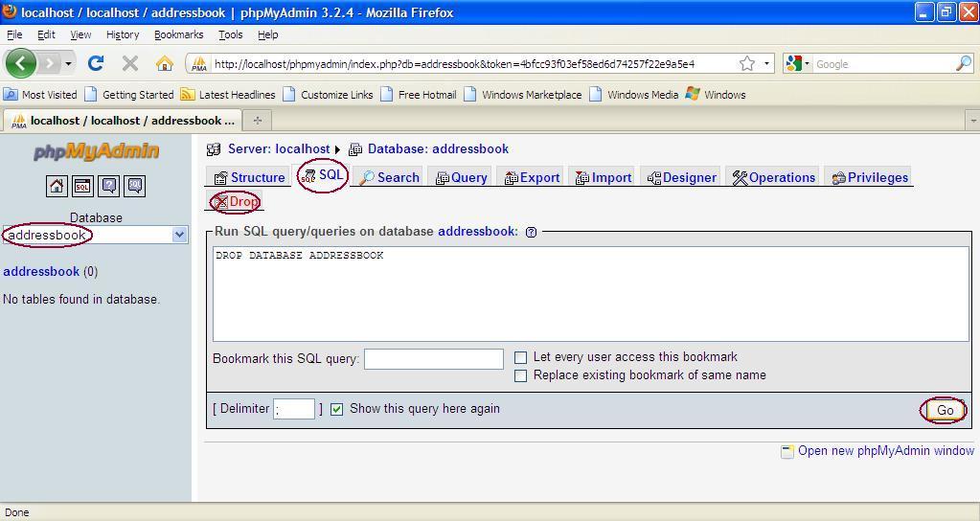Open the Windows bookmark with flag icon
The image size is (980, 521).
716,94
